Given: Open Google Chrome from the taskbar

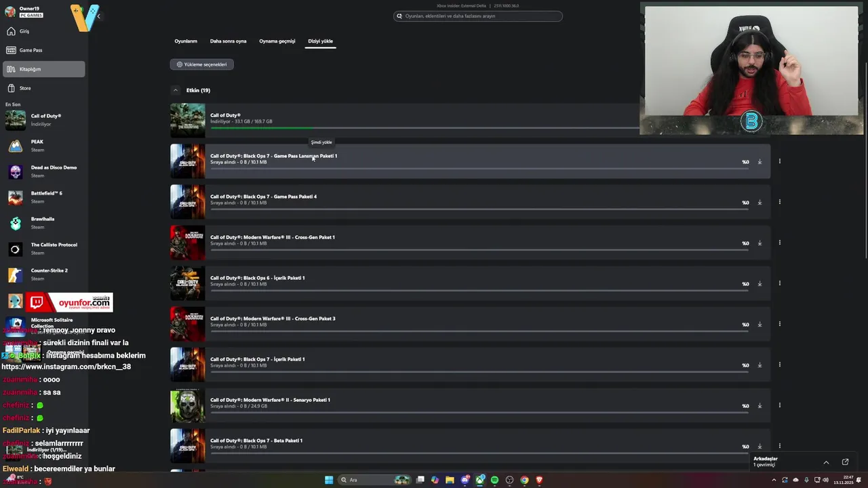Looking at the screenshot, I should pos(524,480).
